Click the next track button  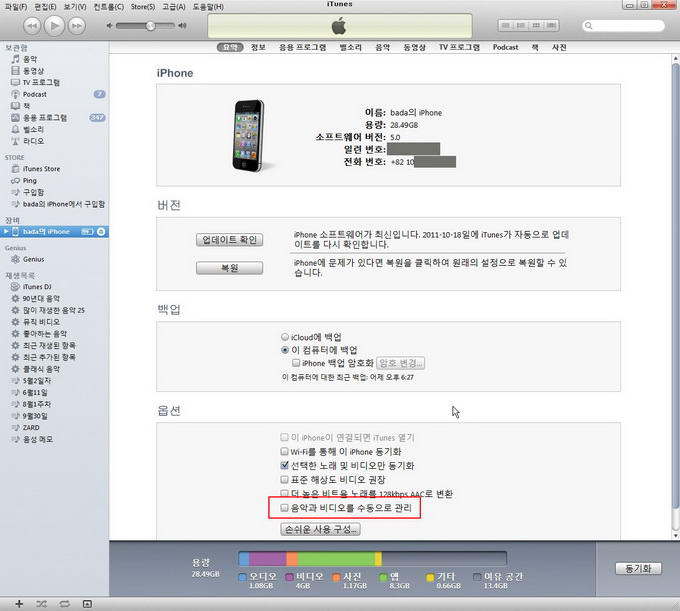point(77,26)
